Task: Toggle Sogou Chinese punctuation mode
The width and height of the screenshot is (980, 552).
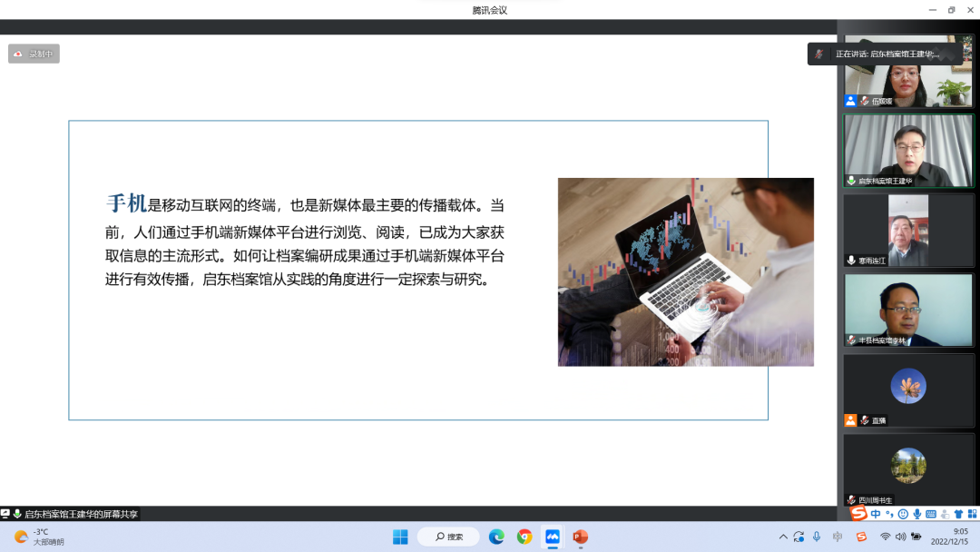Action: pyautogui.click(x=889, y=514)
